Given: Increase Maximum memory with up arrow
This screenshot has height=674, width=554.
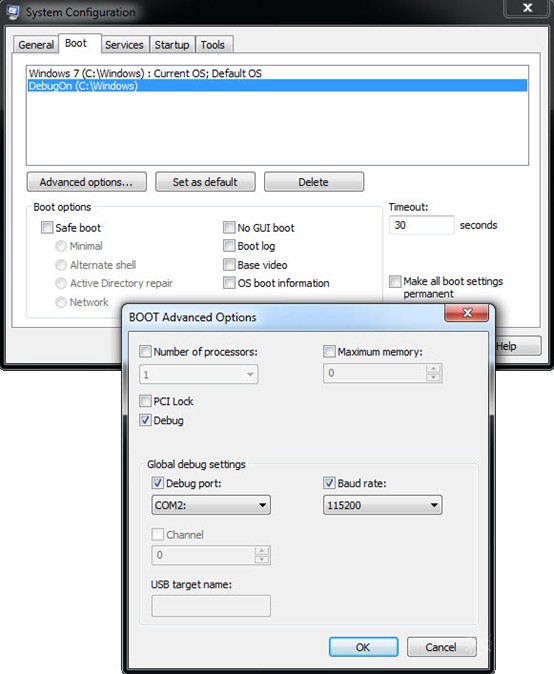Looking at the screenshot, I should click(433, 369).
